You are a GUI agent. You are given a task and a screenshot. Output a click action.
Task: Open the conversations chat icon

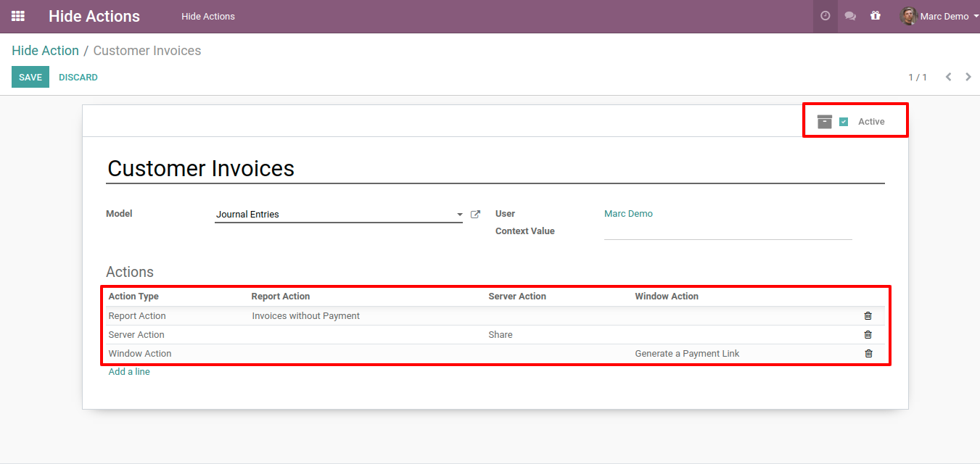tap(850, 16)
